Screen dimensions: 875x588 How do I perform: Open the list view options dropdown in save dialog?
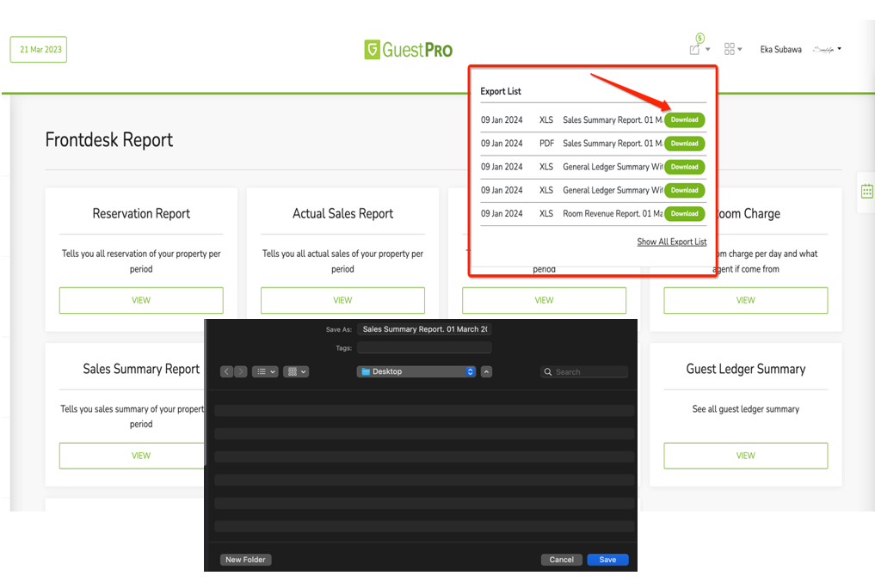coord(269,371)
